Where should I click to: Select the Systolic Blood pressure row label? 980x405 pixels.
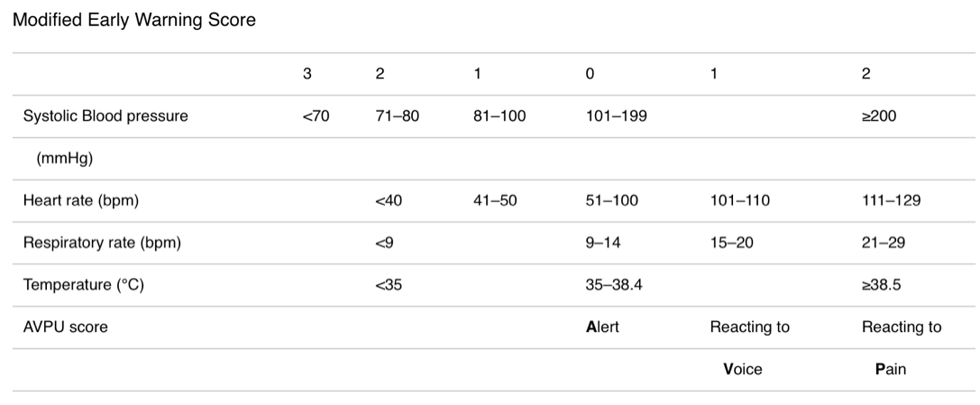click(105, 116)
